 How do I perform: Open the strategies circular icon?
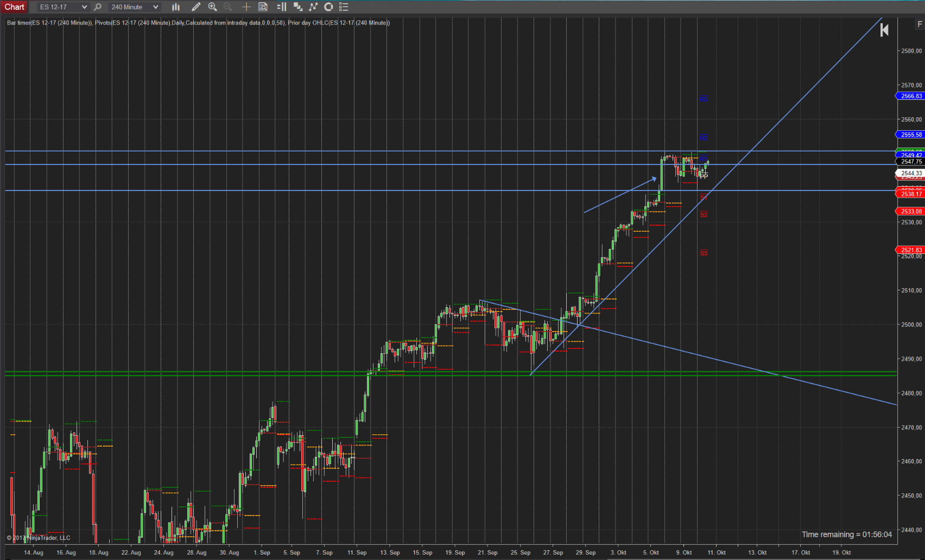pyautogui.click(x=328, y=7)
